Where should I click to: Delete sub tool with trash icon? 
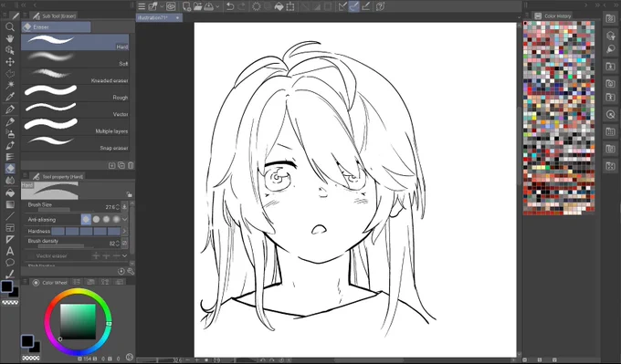[131, 165]
